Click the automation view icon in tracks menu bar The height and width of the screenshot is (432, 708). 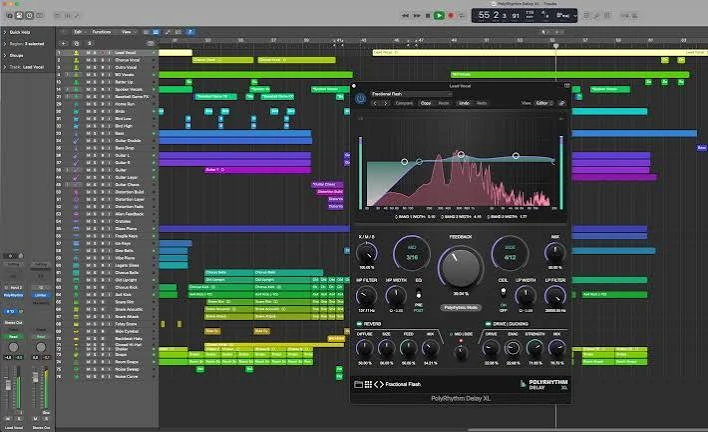pyautogui.click(x=168, y=32)
